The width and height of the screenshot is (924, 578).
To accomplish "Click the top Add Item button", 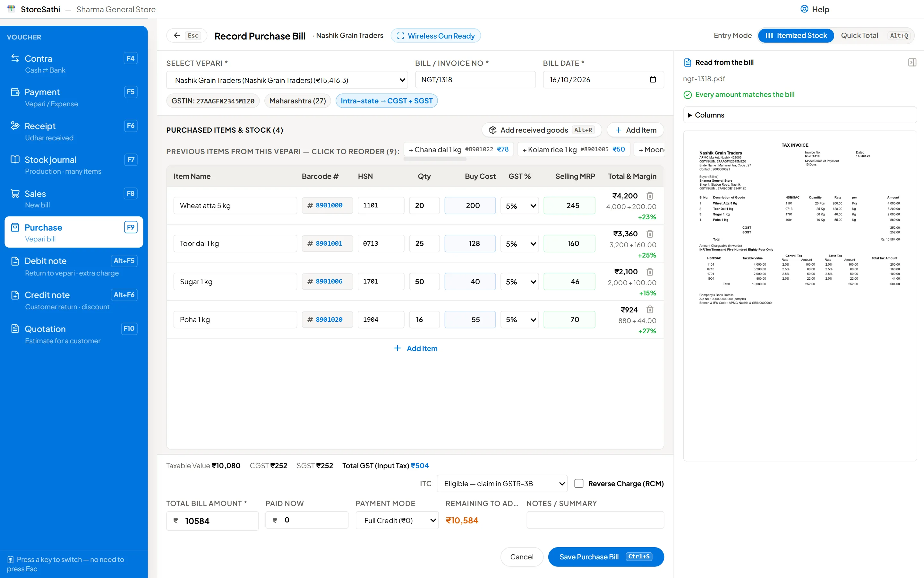I will tap(635, 130).
